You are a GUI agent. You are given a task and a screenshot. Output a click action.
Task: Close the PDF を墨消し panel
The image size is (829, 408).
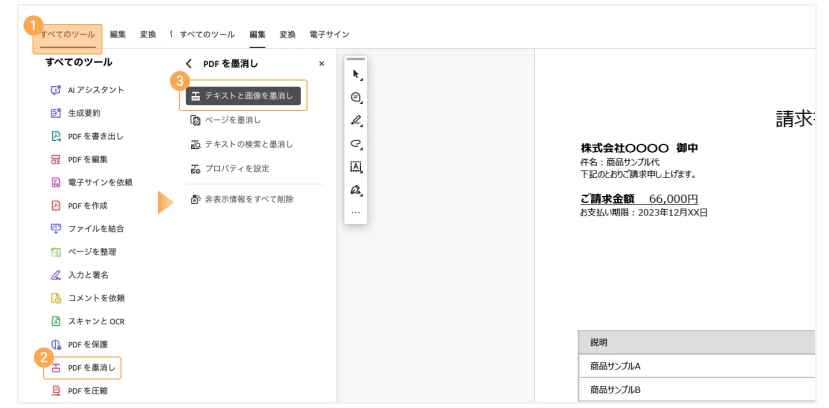(321, 64)
